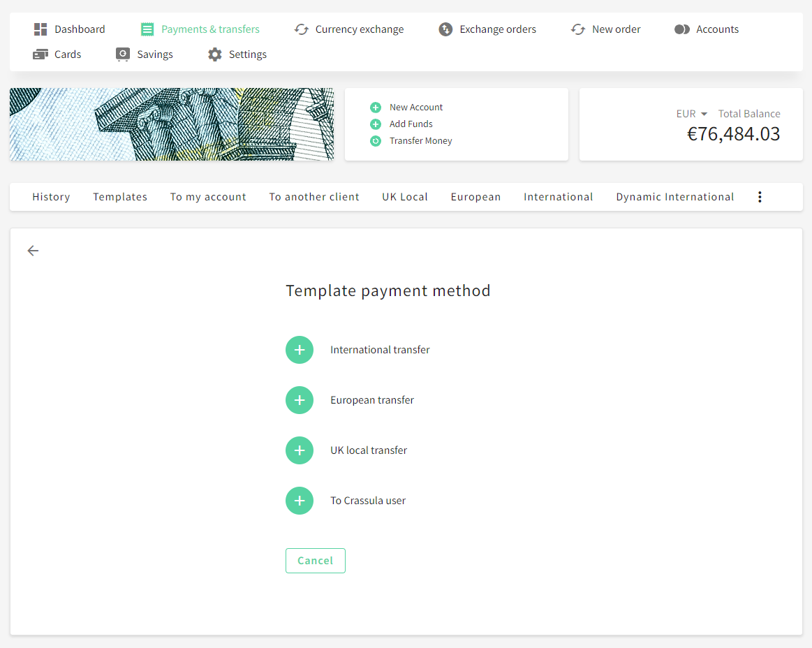Click the Add Funds plus icon
This screenshot has height=648, width=812.
376,124
